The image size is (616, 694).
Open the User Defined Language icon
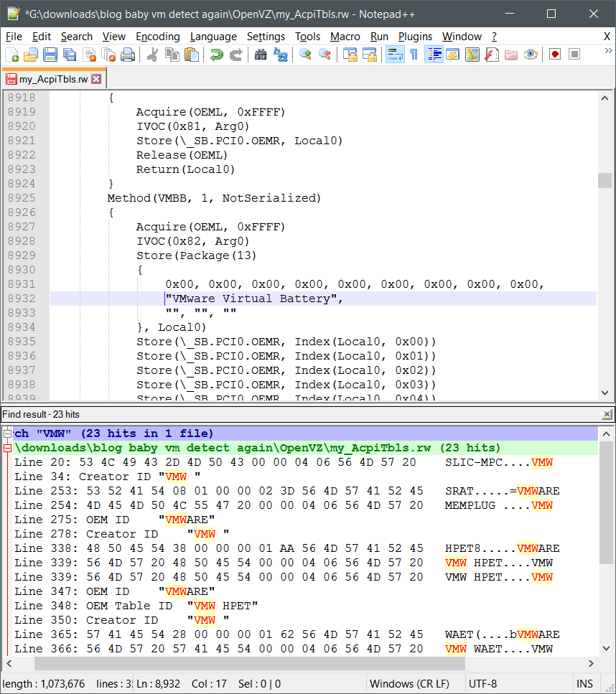tap(452, 55)
